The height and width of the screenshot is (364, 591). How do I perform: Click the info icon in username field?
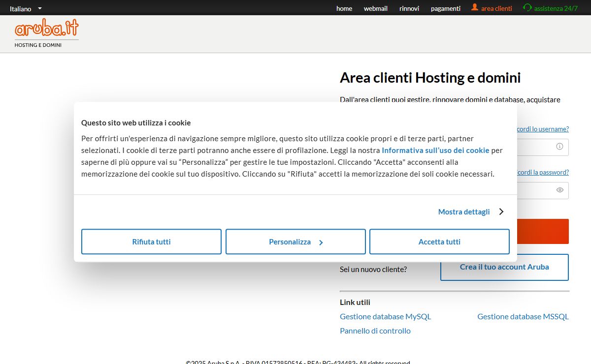(559, 147)
